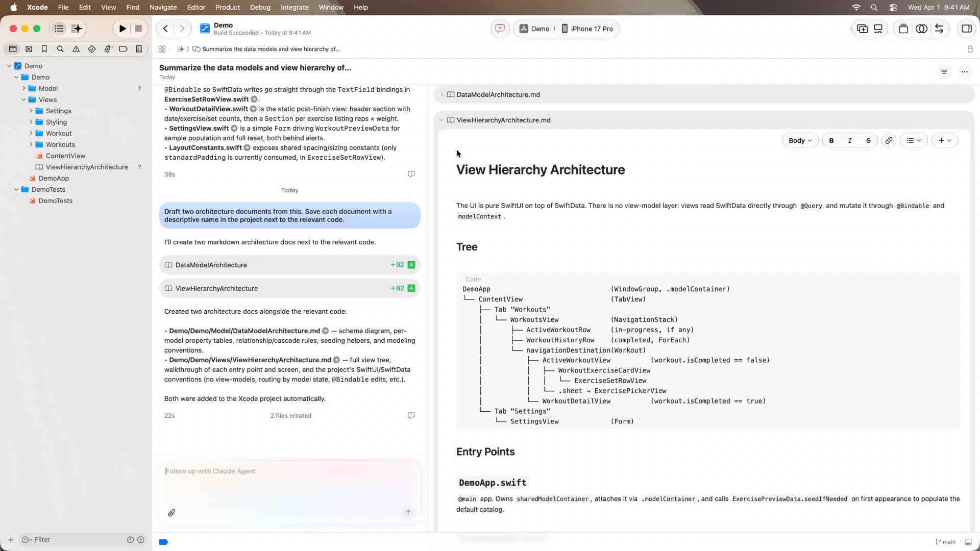This screenshot has width=980, height=551.
Task: Open the coding assistant sparkle icon
Action: 77,29
